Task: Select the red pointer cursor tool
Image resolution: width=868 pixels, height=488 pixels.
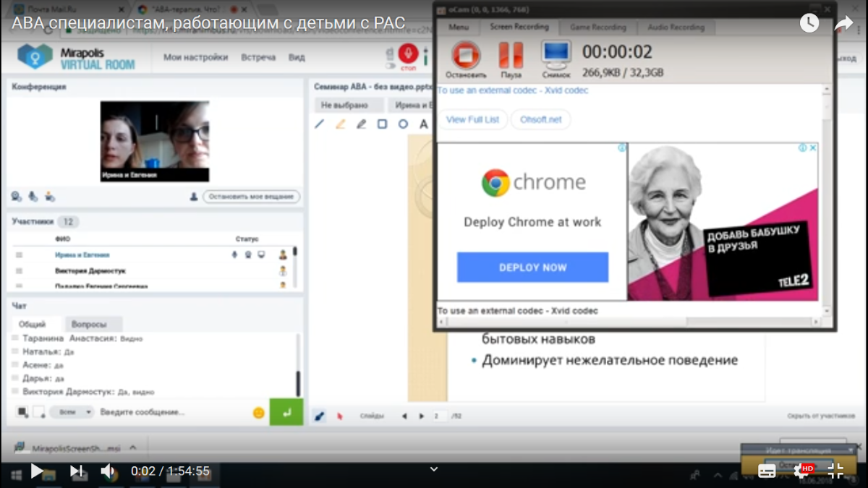Action: pos(339,416)
